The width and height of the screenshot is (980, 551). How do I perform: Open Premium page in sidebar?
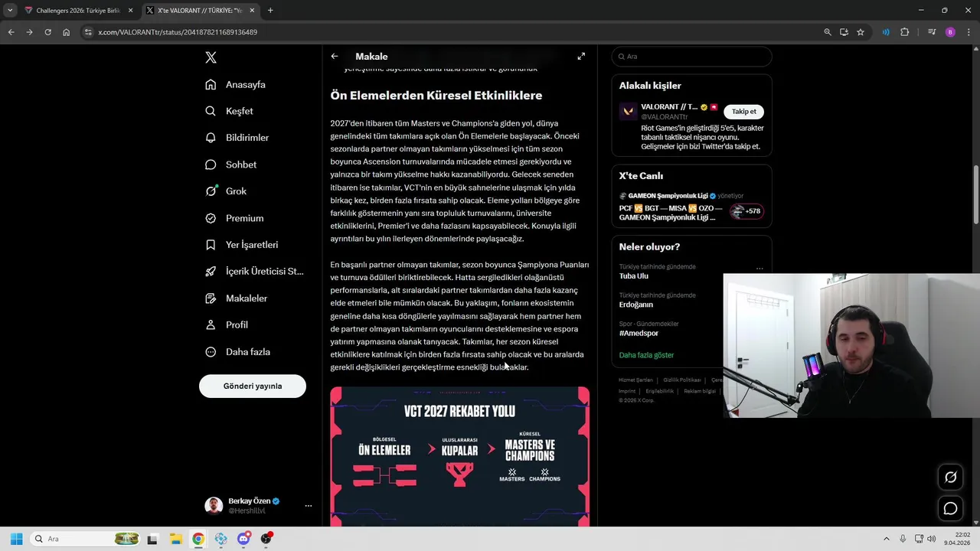235,218
